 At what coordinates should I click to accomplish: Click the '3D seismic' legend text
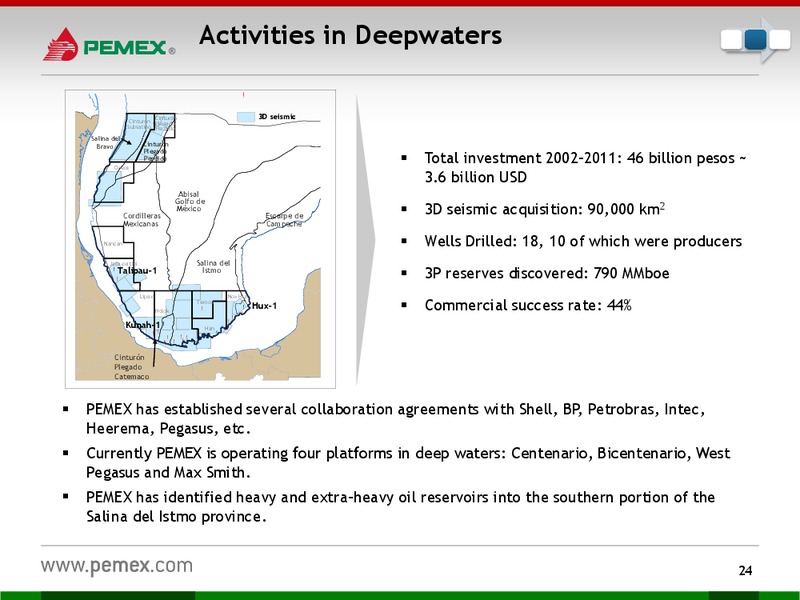coord(277,117)
